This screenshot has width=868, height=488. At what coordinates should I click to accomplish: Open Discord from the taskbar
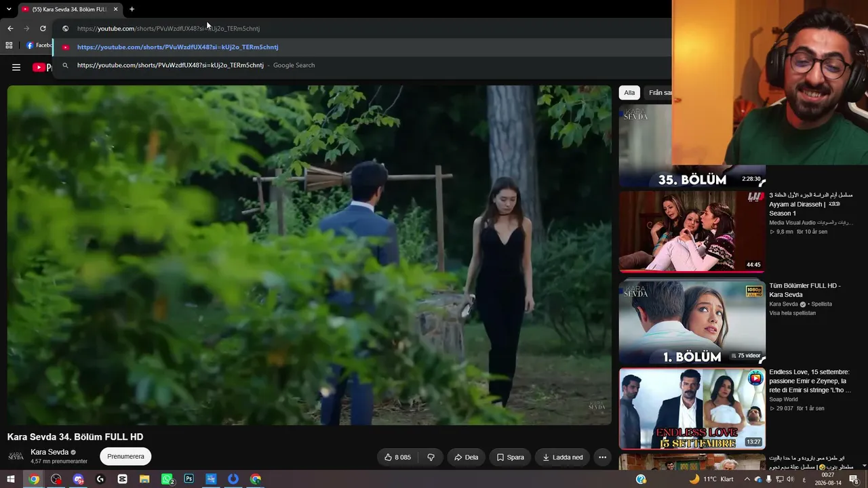79,479
